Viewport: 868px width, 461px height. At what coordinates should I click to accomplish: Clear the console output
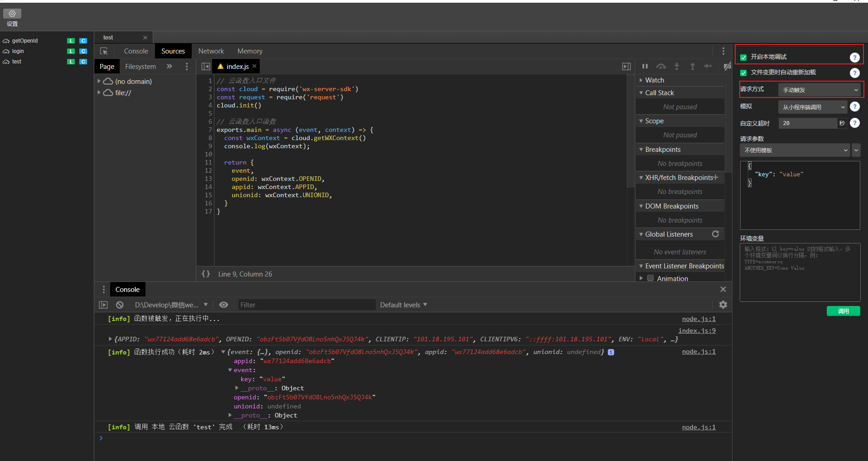[x=120, y=305]
